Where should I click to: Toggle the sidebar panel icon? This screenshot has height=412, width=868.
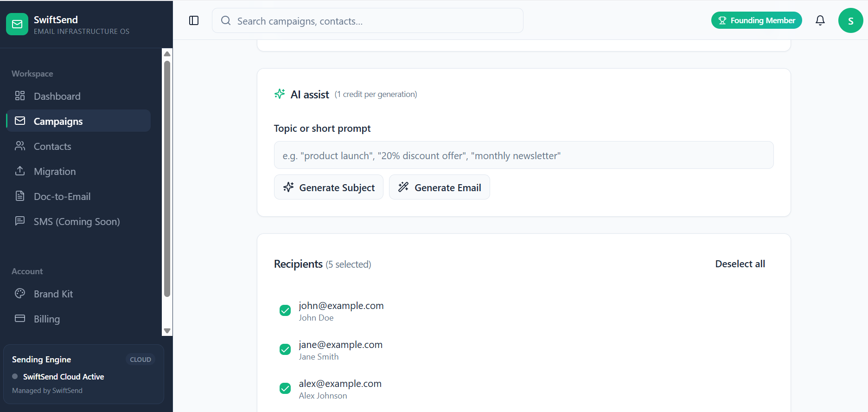194,20
